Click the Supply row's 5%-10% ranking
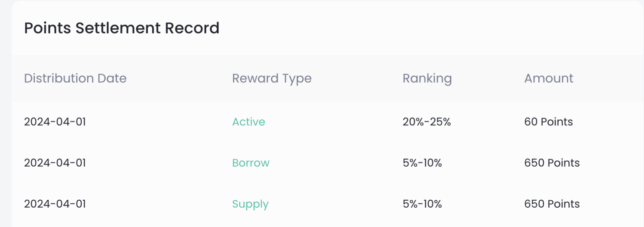The image size is (644, 227). tap(422, 204)
